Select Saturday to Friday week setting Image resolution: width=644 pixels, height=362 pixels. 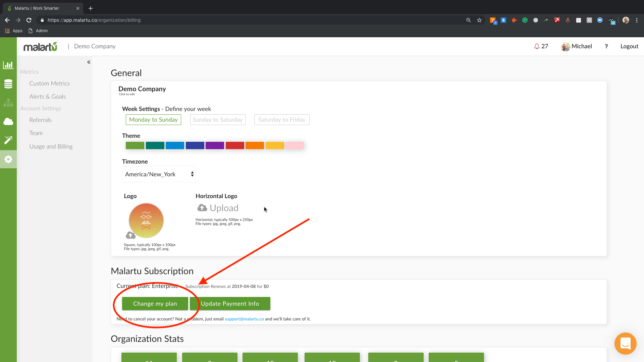point(282,120)
